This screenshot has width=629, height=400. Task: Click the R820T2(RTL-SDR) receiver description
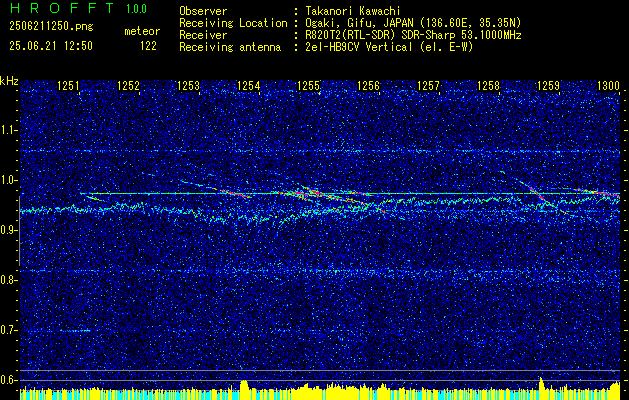pos(413,35)
